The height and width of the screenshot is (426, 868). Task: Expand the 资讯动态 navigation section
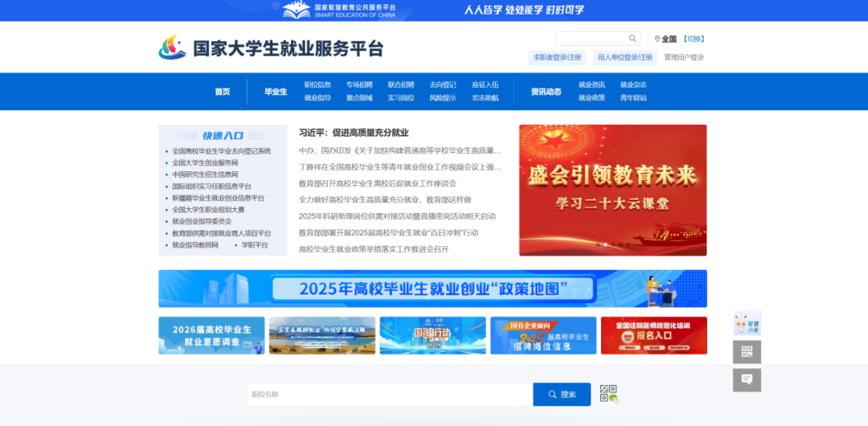click(x=546, y=92)
